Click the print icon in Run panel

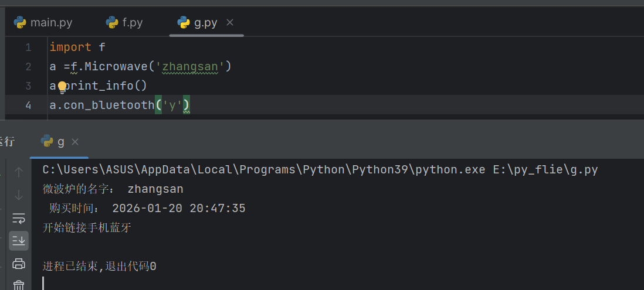click(x=19, y=263)
